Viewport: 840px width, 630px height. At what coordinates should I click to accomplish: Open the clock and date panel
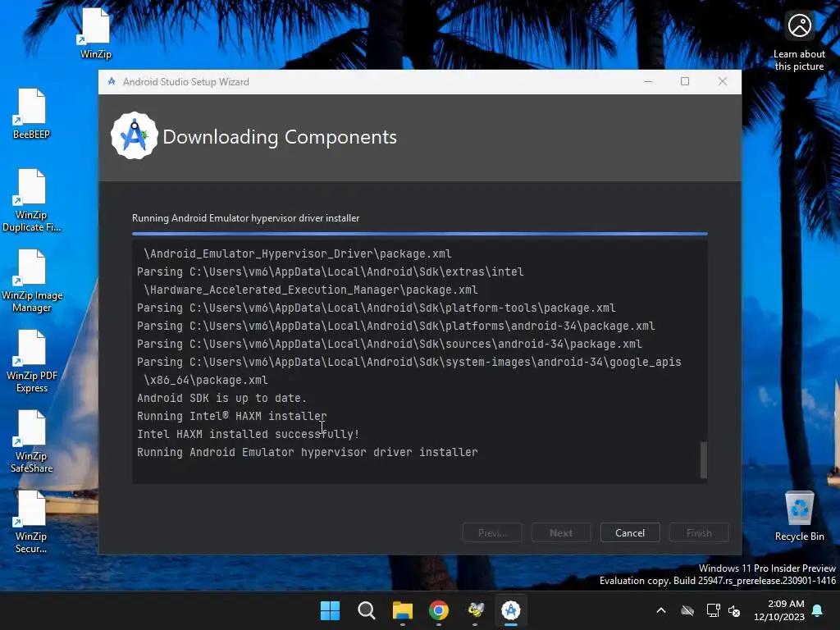[x=779, y=610]
